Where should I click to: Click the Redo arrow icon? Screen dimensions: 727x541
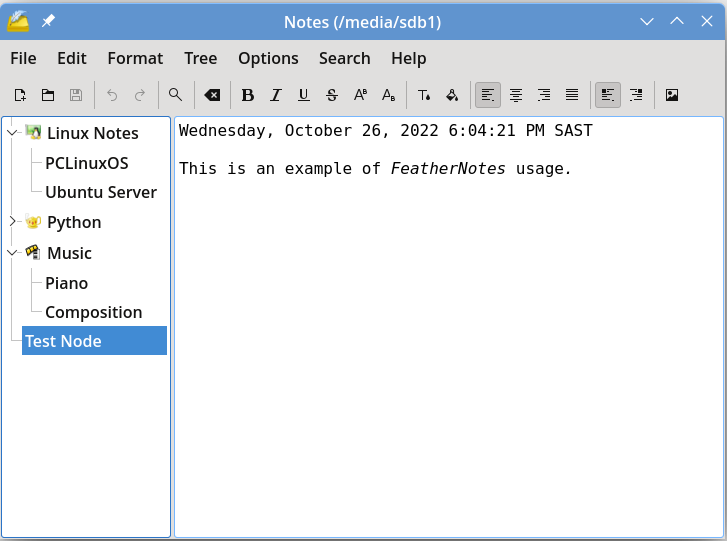[140, 95]
